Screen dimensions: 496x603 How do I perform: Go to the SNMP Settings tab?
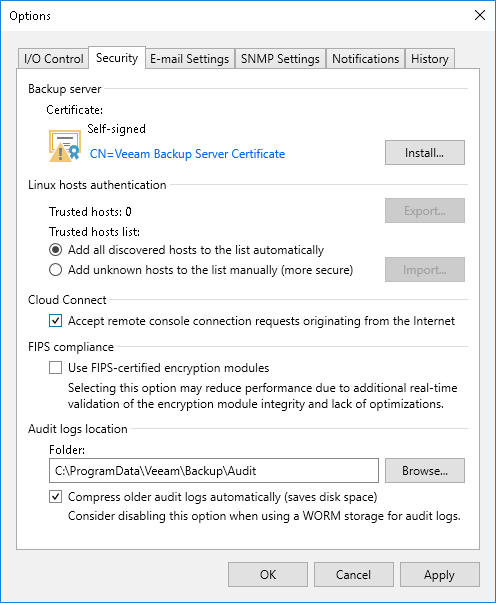(280, 59)
